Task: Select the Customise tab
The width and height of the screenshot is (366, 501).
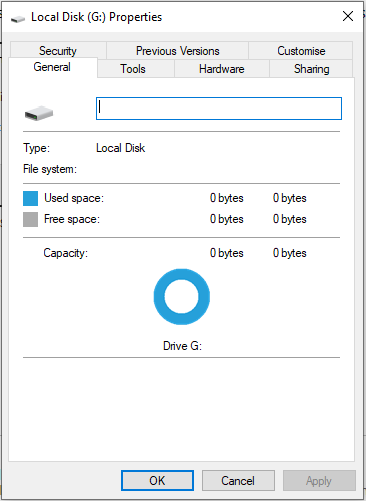Action: point(301,50)
